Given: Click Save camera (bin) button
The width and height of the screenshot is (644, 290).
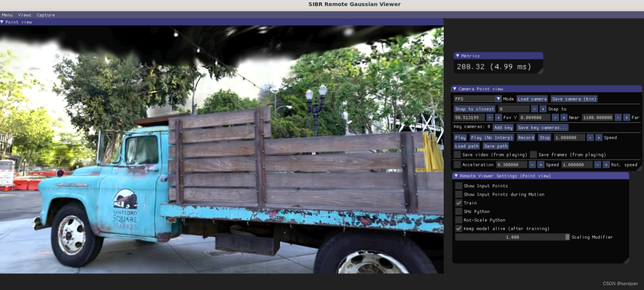Looking at the screenshot, I should click(574, 99).
